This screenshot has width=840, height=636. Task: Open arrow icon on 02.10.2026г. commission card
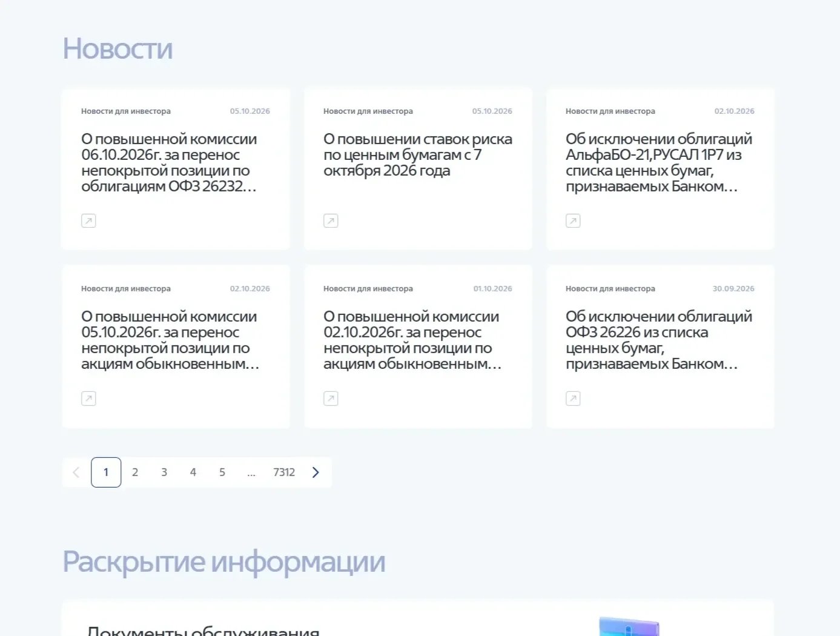pyautogui.click(x=331, y=399)
